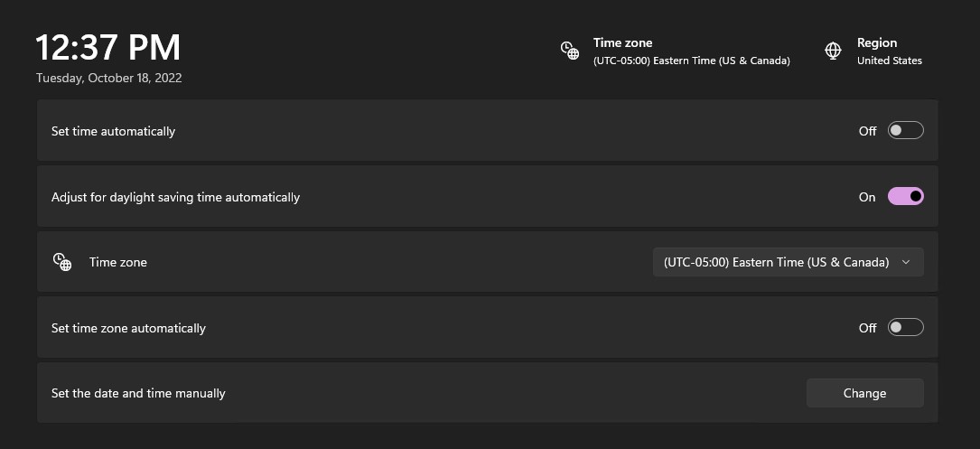Image resolution: width=980 pixels, height=449 pixels.
Task: Click the clock-globe icon in the Time zone row
Action: tap(62, 262)
